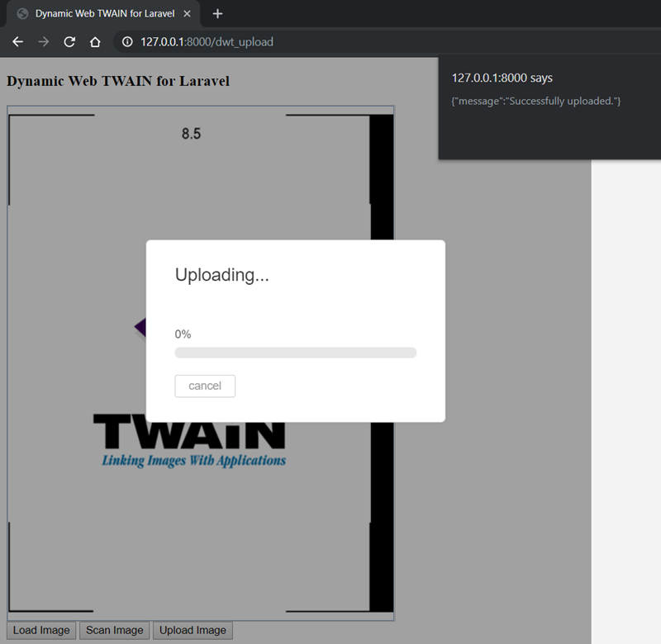Click the upload progress bar
Screen dimensions: 661x644
[295, 353]
